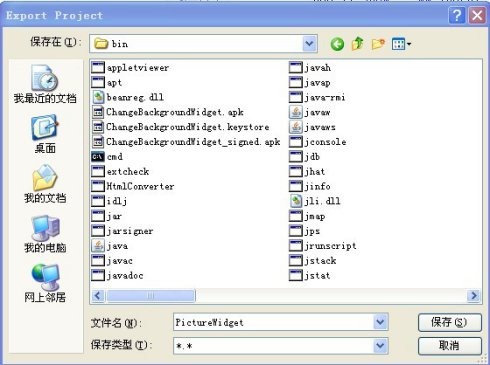Image resolution: width=490 pixels, height=365 pixels.
Task: Open 我的文档 my documents
Action: point(45,184)
